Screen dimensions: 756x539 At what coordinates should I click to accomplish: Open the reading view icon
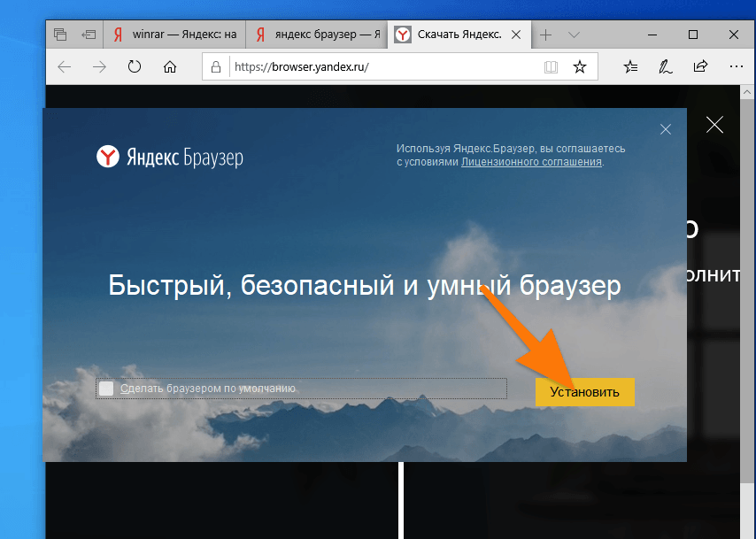tap(551, 67)
